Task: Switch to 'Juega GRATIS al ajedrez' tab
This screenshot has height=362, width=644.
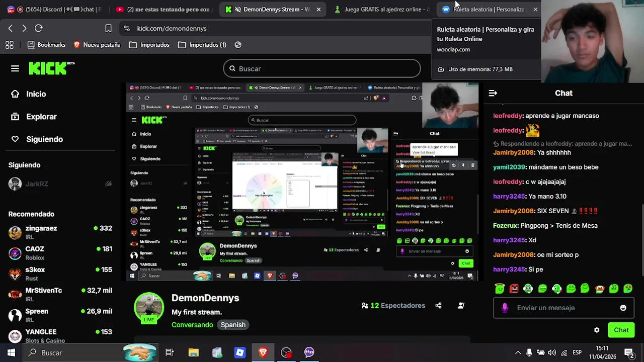Action: click(x=382, y=9)
